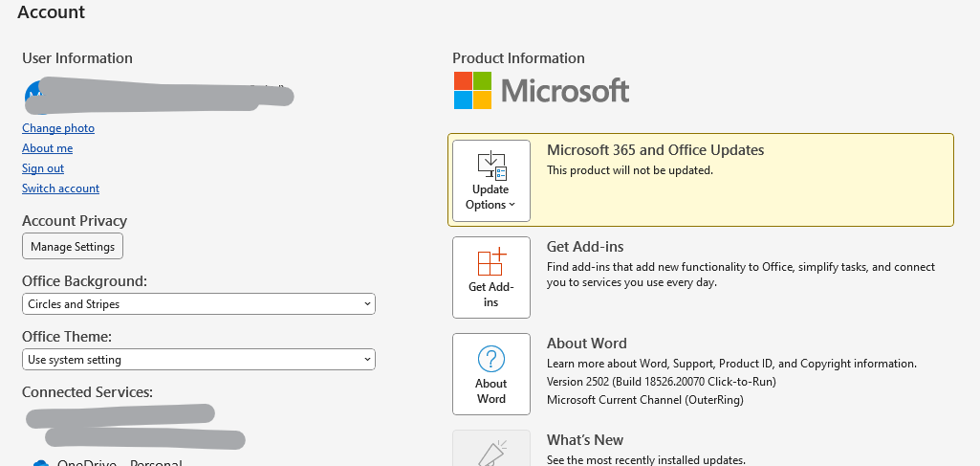This screenshot has height=466, width=980.
Task: Open the What's New megaphone button
Action: pyautogui.click(x=491, y=448)
